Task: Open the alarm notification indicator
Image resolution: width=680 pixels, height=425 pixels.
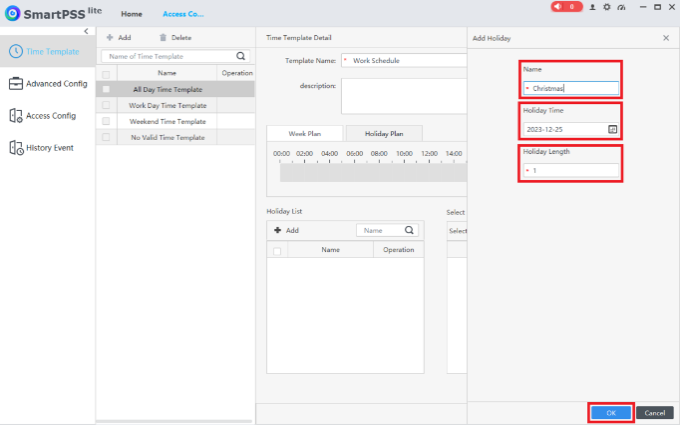Action: [566, 7]
